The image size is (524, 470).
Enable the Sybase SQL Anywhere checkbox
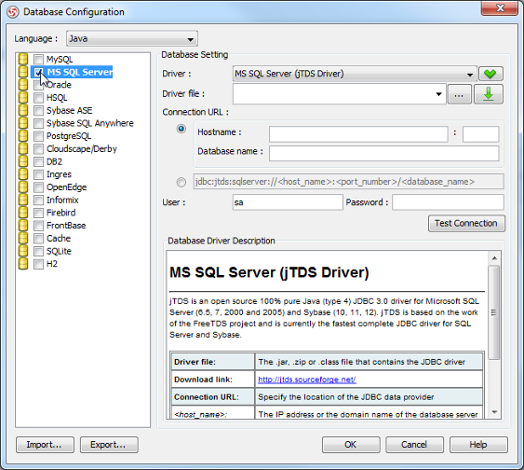pyautogui.click(x=38, y=123)
